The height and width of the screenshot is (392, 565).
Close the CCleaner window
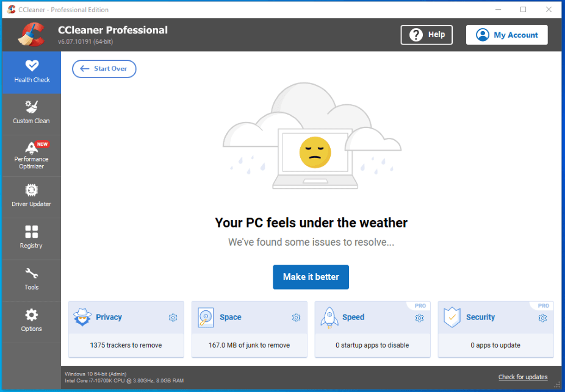click(549, 9)
